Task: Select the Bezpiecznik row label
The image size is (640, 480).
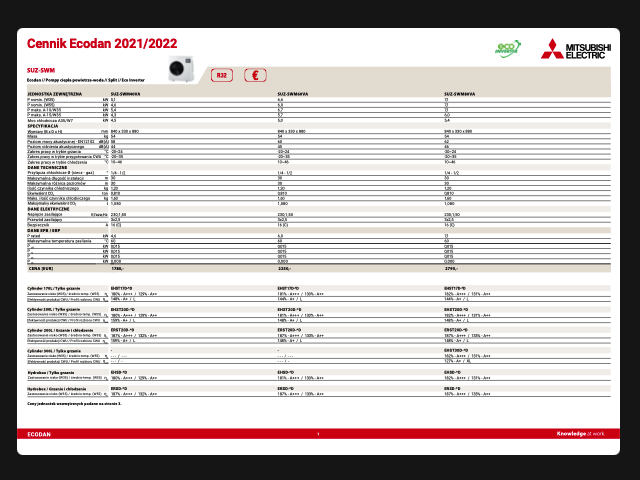Action: coord(38,224)
